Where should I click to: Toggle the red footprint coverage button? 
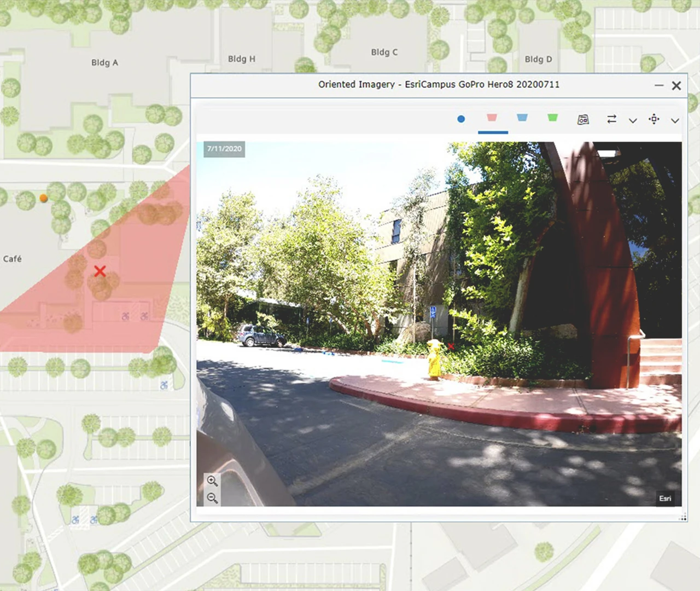492,118
